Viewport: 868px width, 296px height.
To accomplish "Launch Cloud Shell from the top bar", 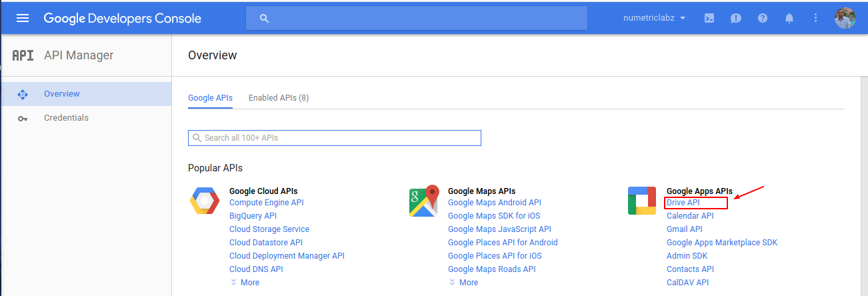I will 710,18.
